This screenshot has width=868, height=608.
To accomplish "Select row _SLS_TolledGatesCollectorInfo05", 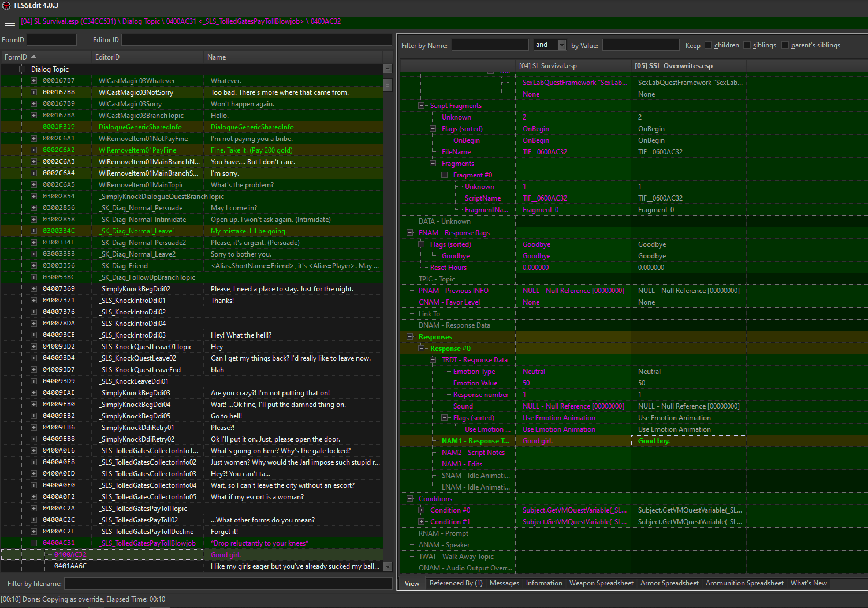I will [x=191, y=497].
